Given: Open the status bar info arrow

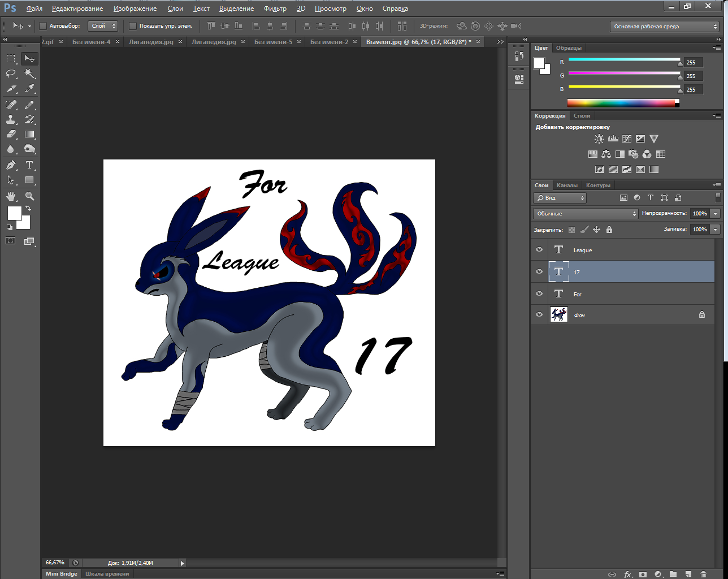Looking at the screenshot, I should coord(182,563).
